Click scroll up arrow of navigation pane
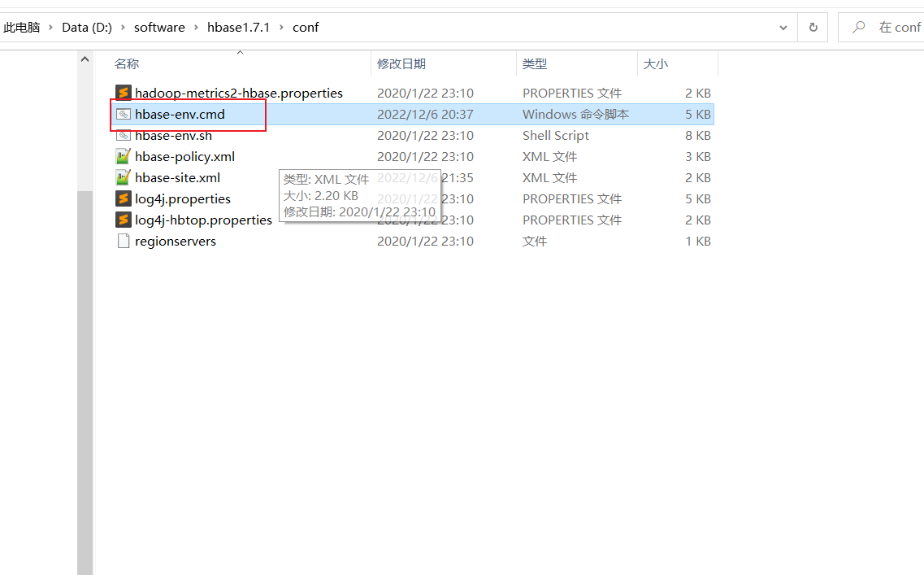924x575 pixels. tap(85, 59)
